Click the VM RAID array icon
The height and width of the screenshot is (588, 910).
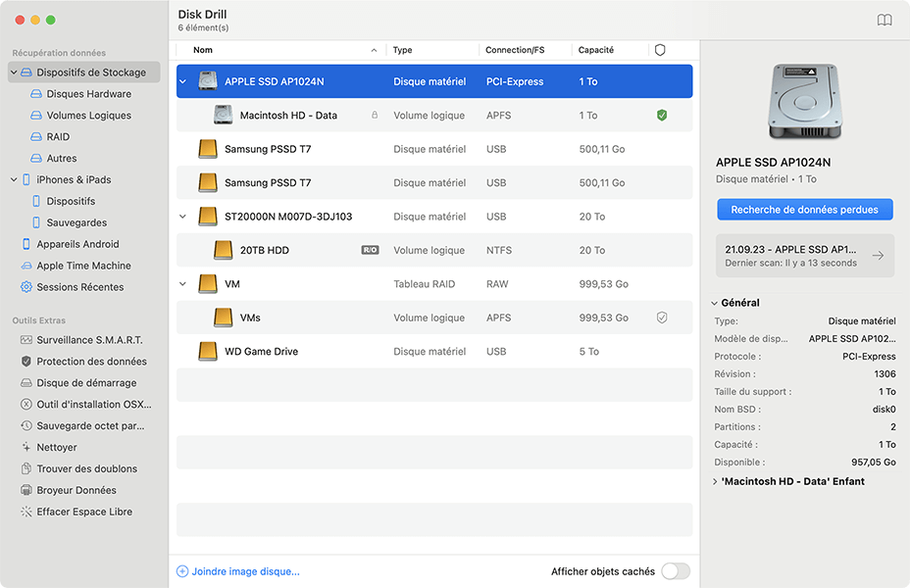[208, 283]
